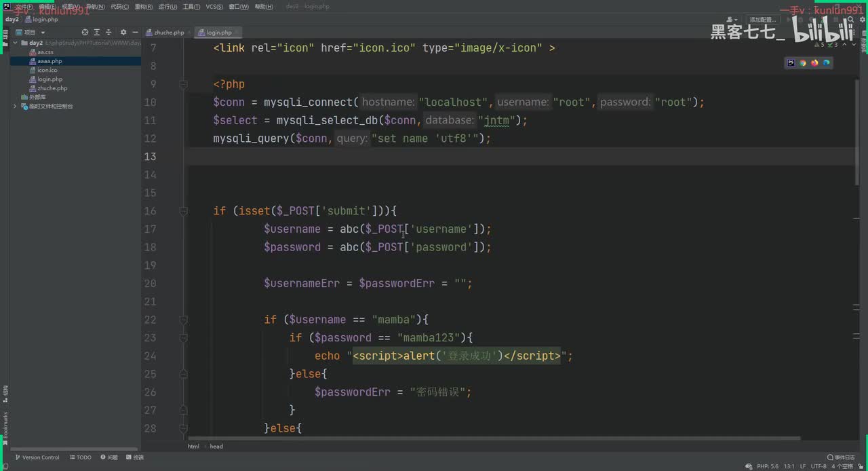Open file in Edge browser icon
The image size is (868, 471).
[826, 62]
